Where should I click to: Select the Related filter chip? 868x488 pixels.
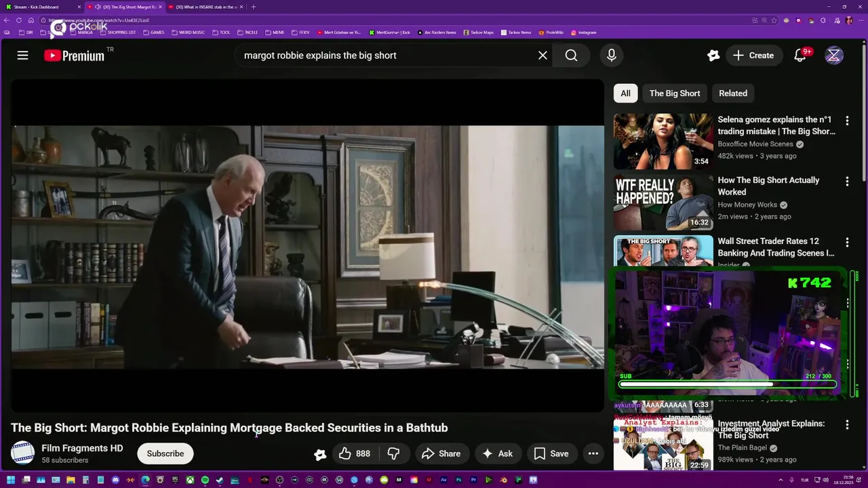click(x=733, y=94)
